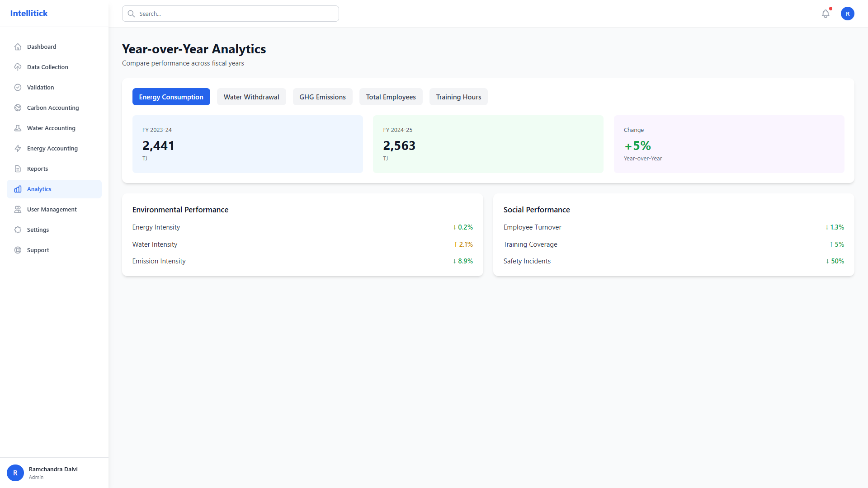
Task: Click the Settings gear icon
Action: 18,230
